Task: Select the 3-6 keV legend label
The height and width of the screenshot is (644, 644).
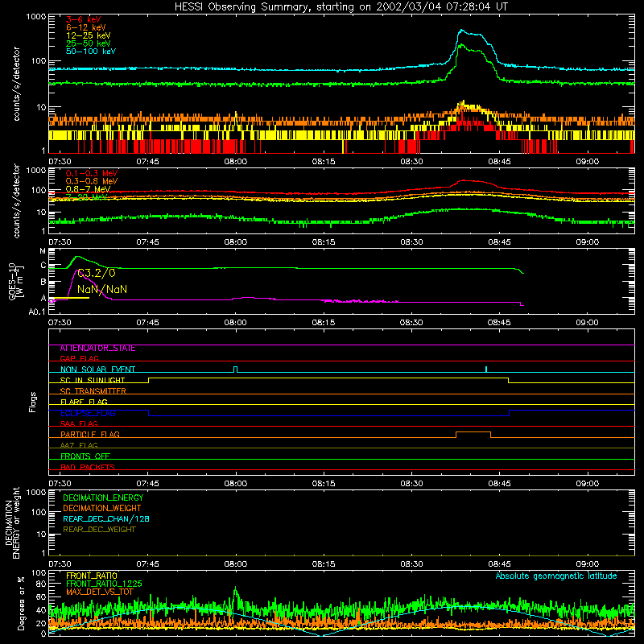Action: point(83,19)
